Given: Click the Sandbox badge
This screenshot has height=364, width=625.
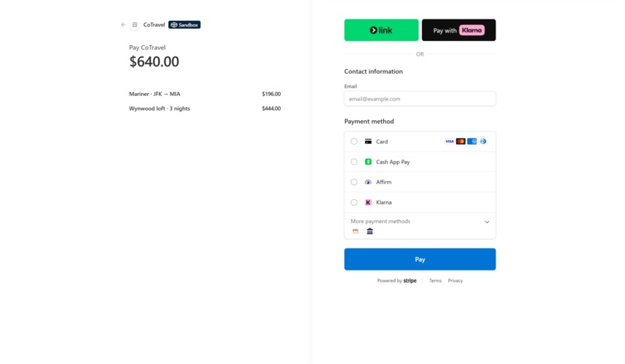Looking at the screenshot, I should [x=184, y=25].
